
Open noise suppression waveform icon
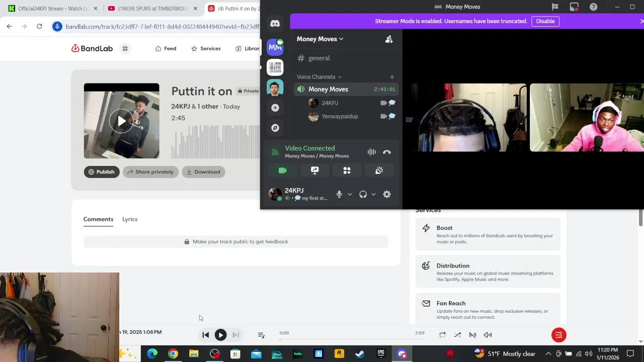pos(371,152)
